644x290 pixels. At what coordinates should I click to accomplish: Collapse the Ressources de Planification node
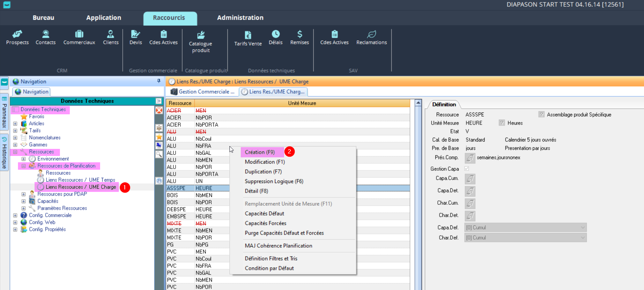24,166
